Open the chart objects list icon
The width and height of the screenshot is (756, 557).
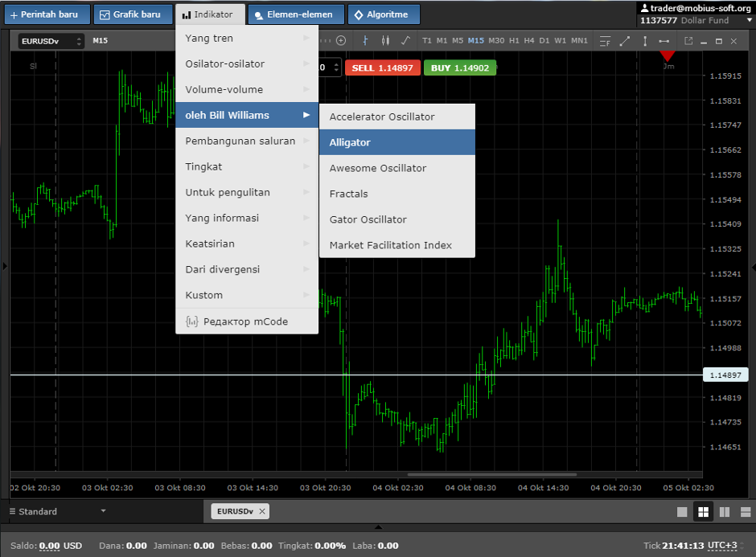tap(605, 42)
